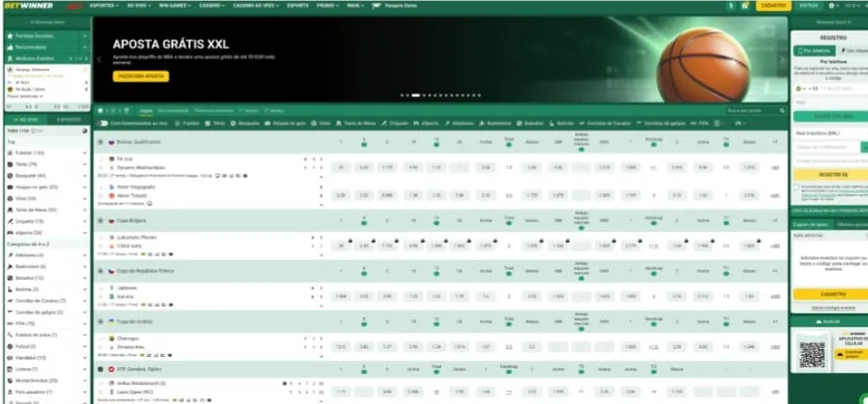Click the trophy icon in events breadcrumb
The image size is (868, 404).
pyautogui.click(x=126, y=111)
